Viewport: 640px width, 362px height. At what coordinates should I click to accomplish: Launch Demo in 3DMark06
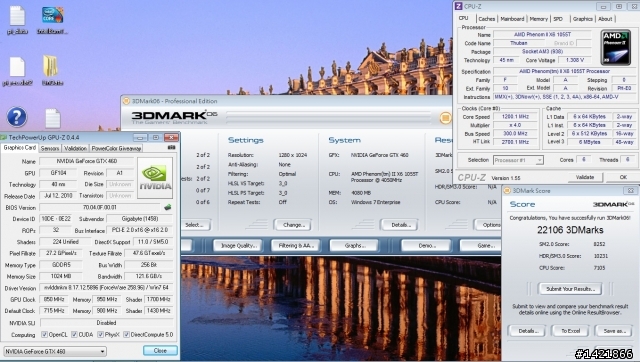pyautogui.click(x=426, y=246)
